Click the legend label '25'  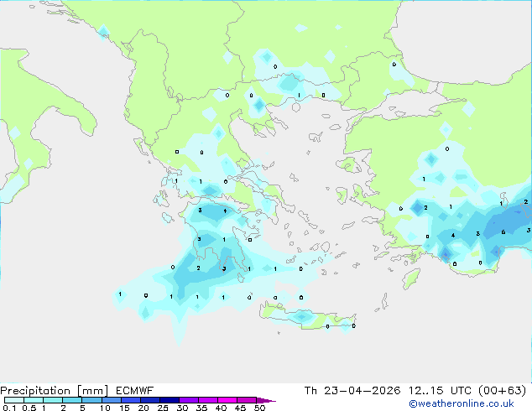click(x=163, y=408)
